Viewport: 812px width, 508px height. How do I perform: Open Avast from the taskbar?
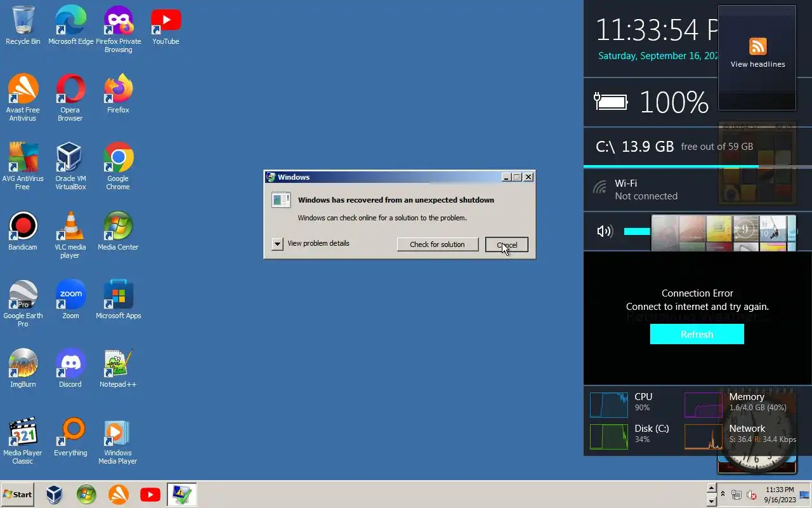[118, 495]
